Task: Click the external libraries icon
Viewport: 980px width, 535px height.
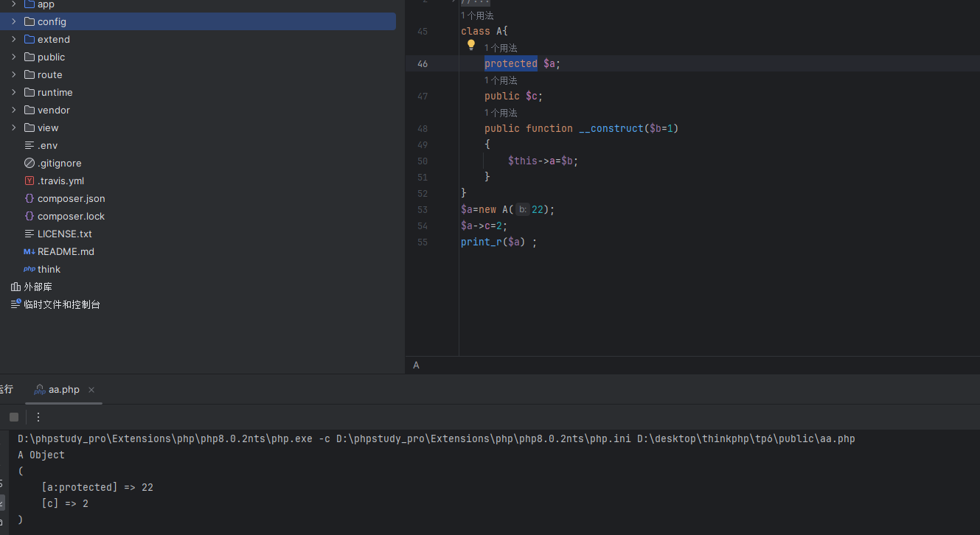Action: pos(15,287)
